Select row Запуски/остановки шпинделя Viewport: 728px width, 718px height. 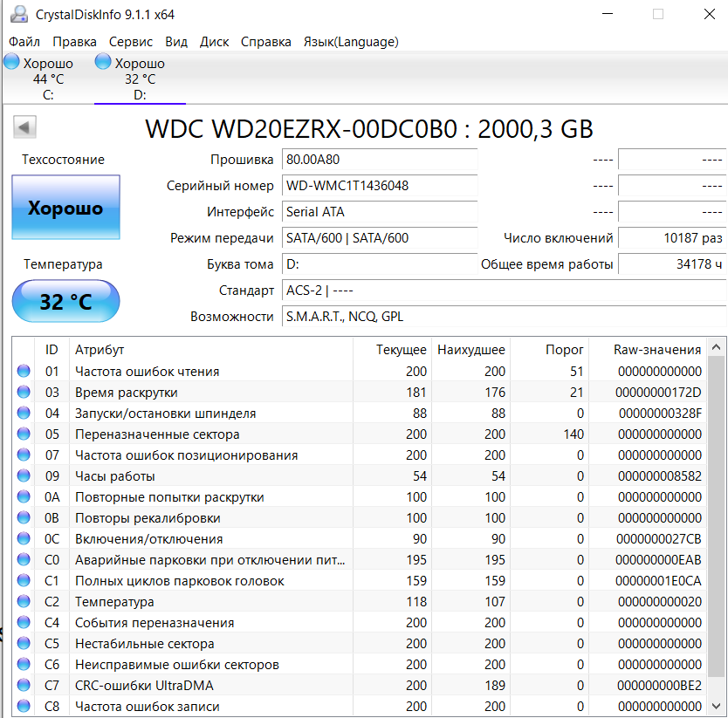pyautogui.click(x=360, y=413)
